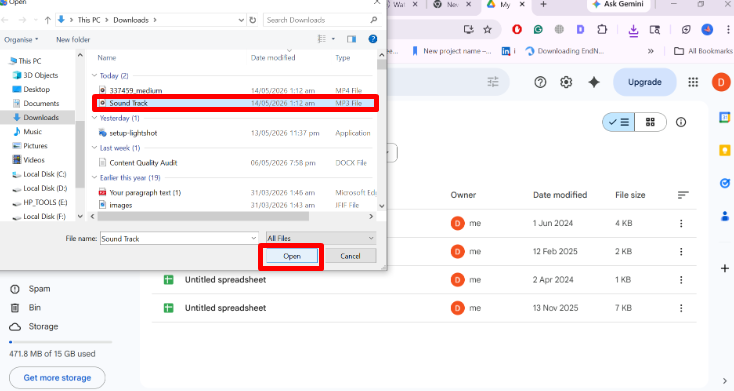The image size is (734, 391).
Task: Sort files by Date modified column
Action: tap(273, 58)
